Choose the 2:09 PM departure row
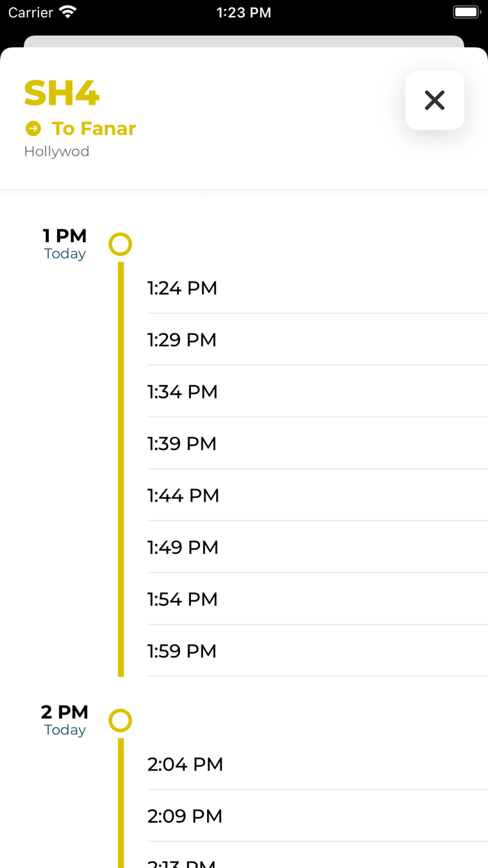This screenshot has width=488, height=868. point(185,816)
